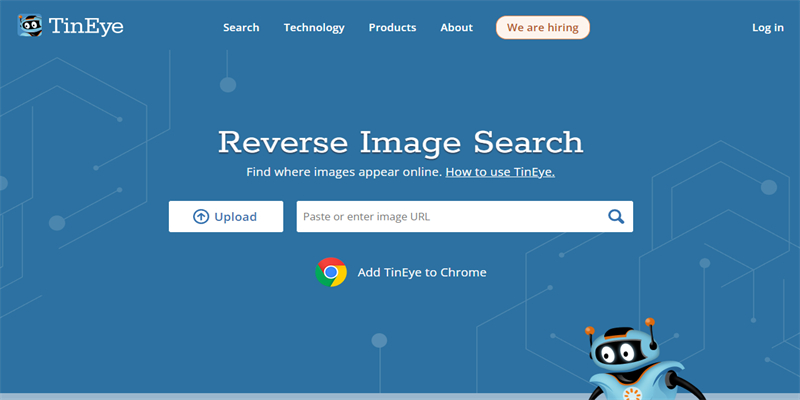800x400 pixels.
Task: Click the TinEye robot logo icon
Action: (30, 27)
